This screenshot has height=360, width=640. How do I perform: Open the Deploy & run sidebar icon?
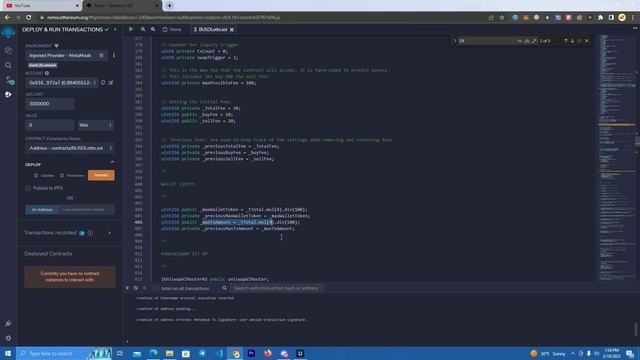coord(8,94)
